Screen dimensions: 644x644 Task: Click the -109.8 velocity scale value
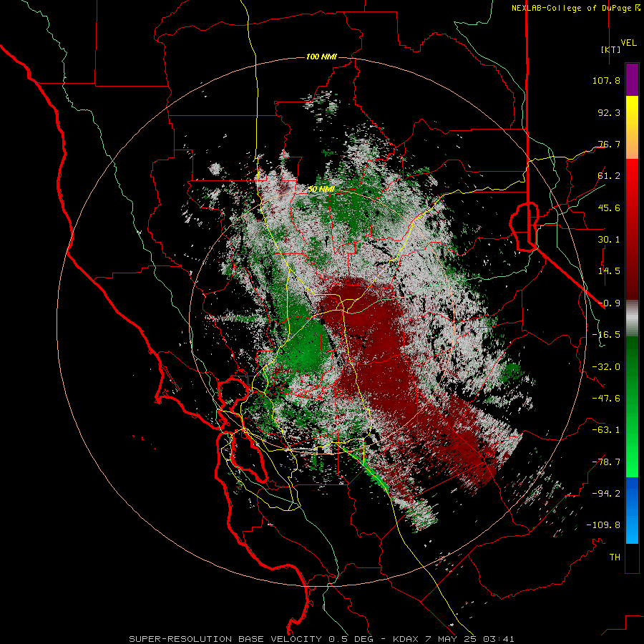point(603,525)
